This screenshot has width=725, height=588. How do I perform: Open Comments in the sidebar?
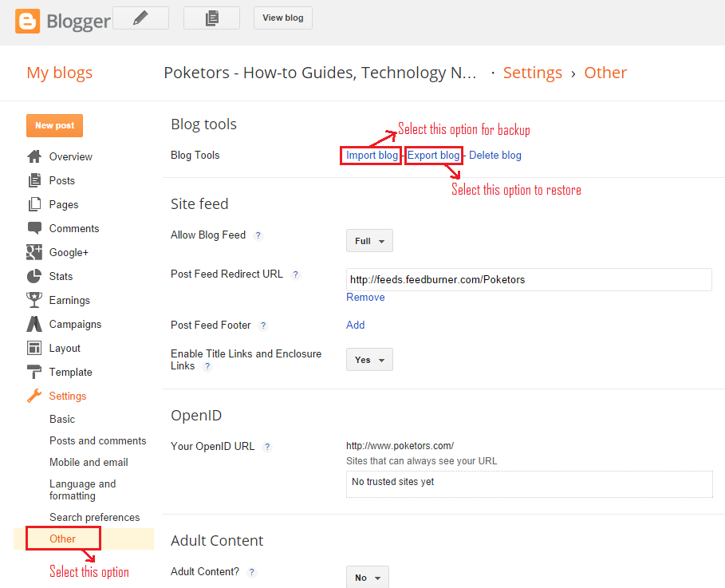coord(74,228)
